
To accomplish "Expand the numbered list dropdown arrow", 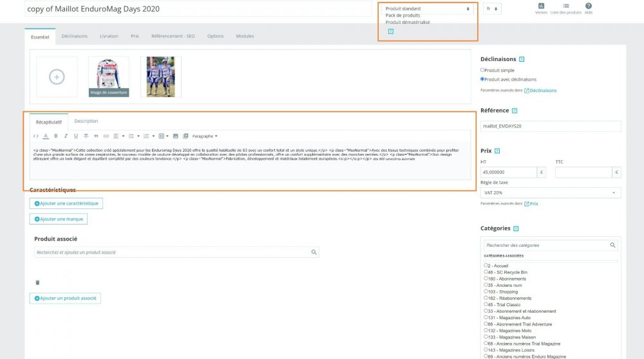I will (x=153, y=136).
